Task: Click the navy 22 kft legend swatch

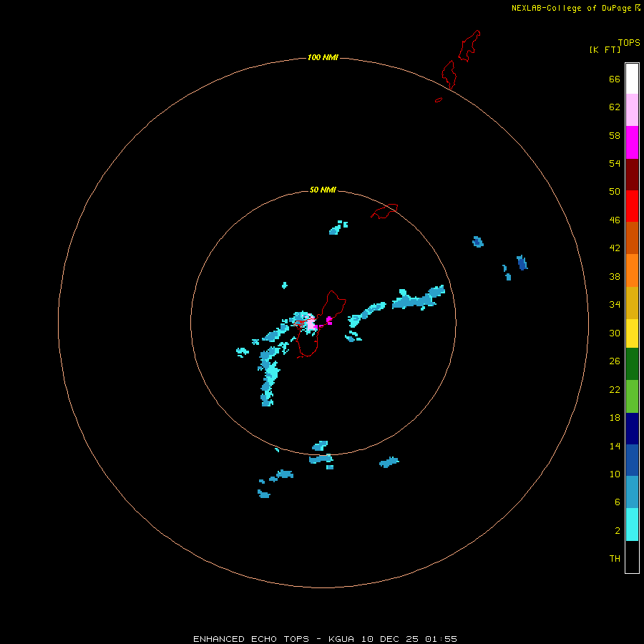Action: (632, 429)
